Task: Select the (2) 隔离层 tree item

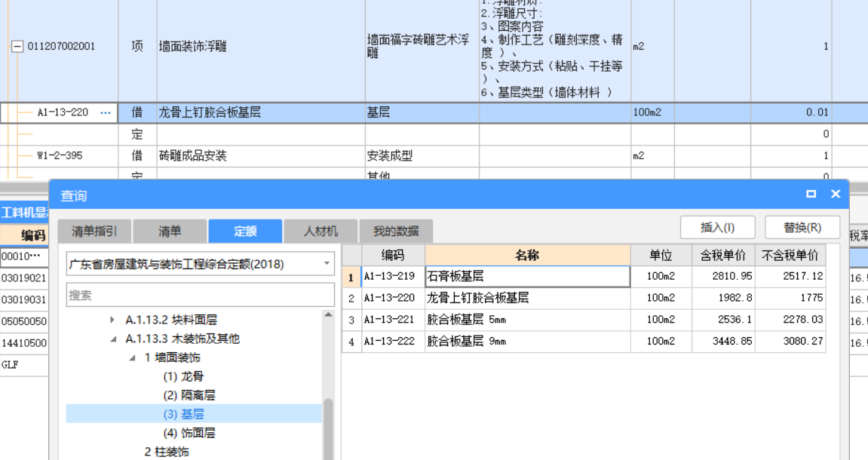Action: click(189, 395)
